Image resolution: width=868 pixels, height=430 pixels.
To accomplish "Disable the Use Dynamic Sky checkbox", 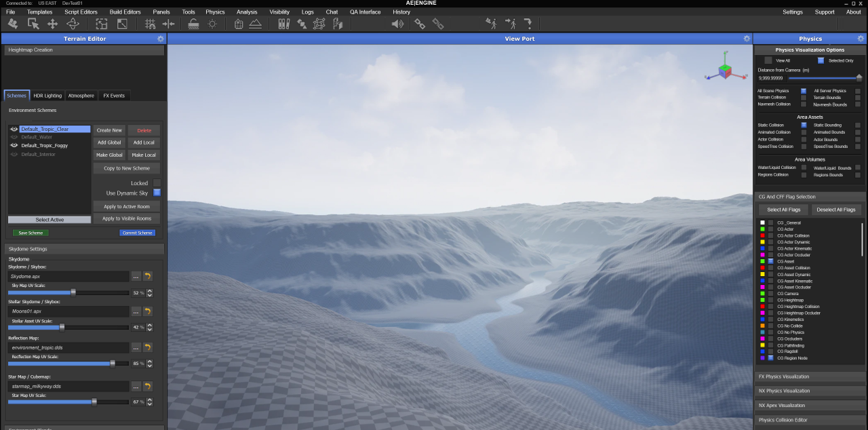I will (x=157, y=193).
